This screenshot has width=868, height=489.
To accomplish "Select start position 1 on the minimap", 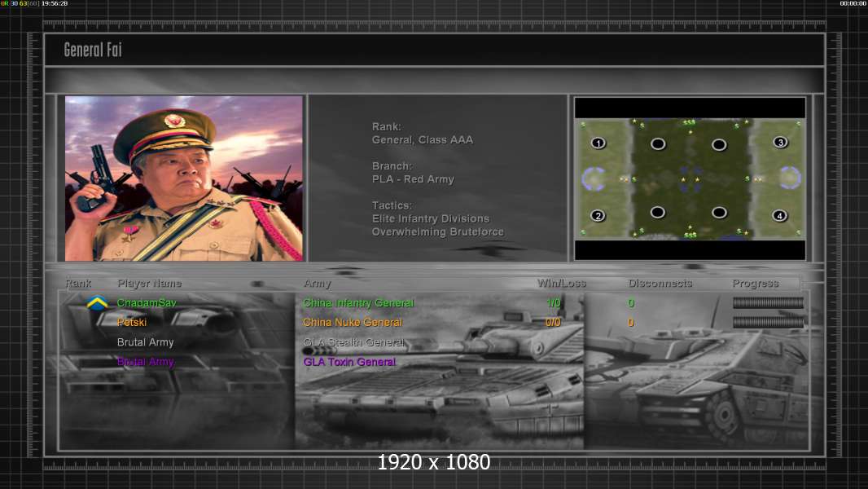I will pyautogui.click(x=598, y=143).
